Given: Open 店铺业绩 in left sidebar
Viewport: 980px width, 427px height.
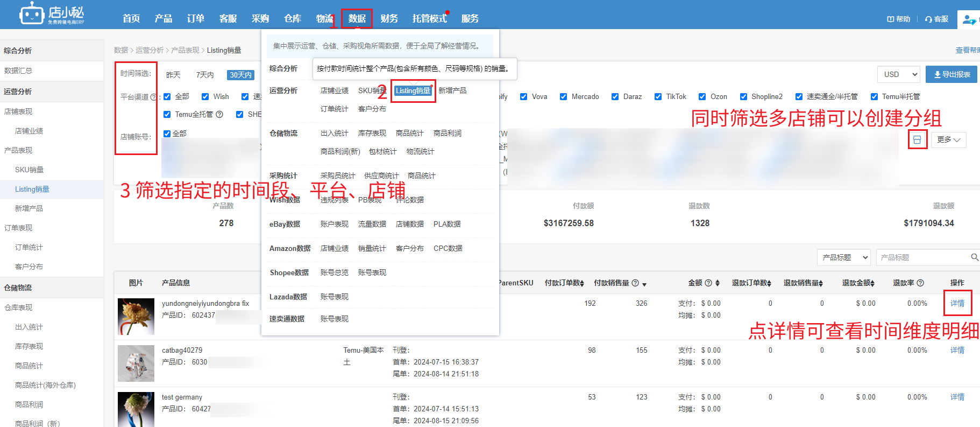Looking at the screenshot, I should point(29,131).
